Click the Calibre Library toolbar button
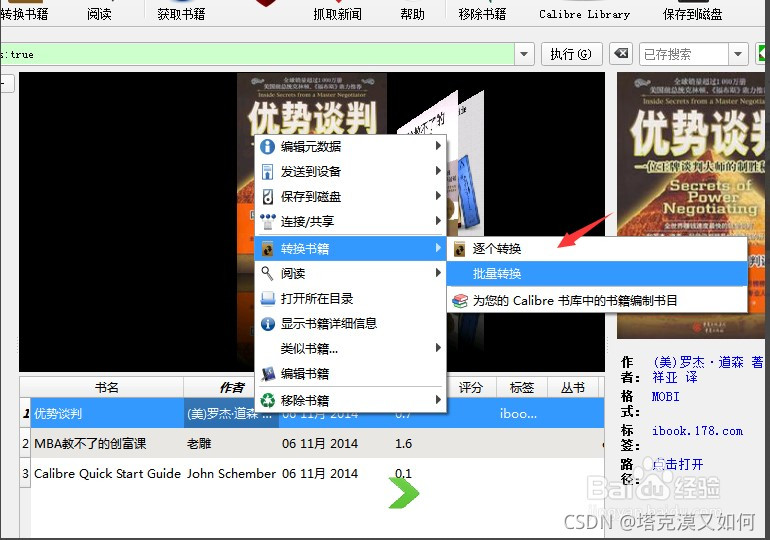 tap(584, 14)
